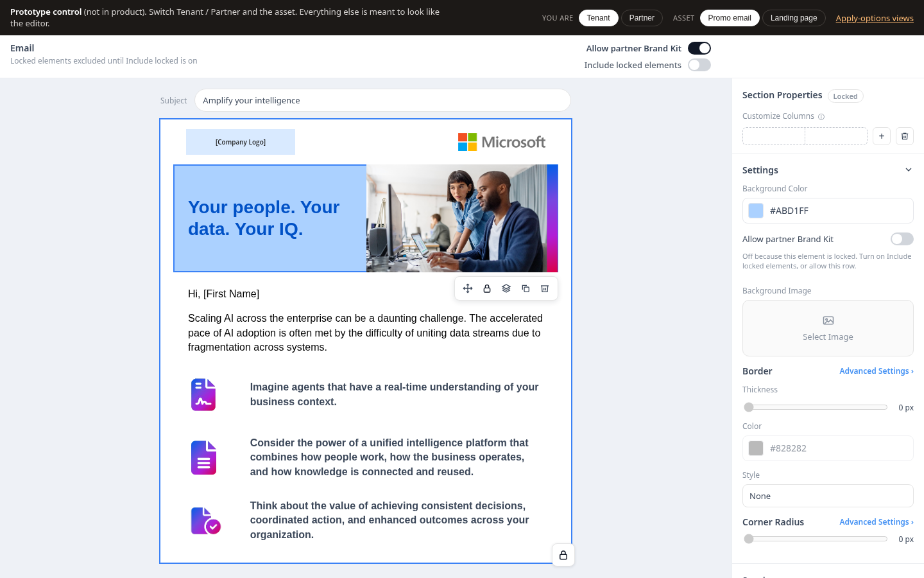924x578 pixels.
Task: Enable Include locked elements toggle
Action: [699, 65]
